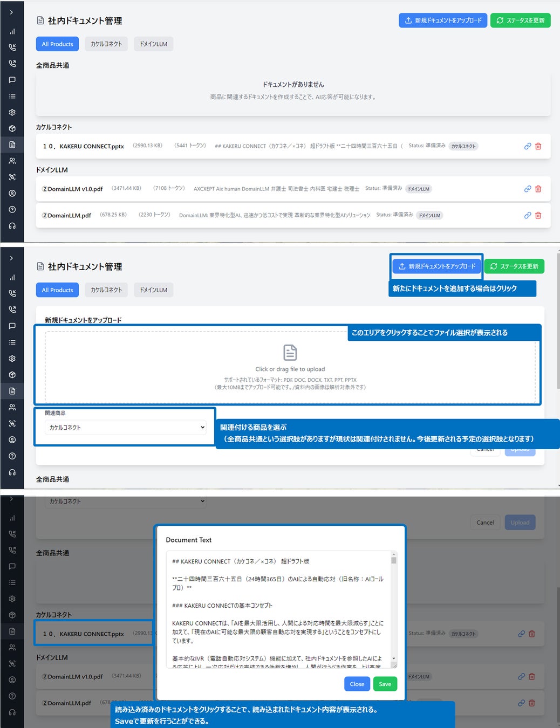560x728 pixels.
Task: Open DomainLLM.pdf 678.25 KB row in undimmed list
Action: point(293,215)
